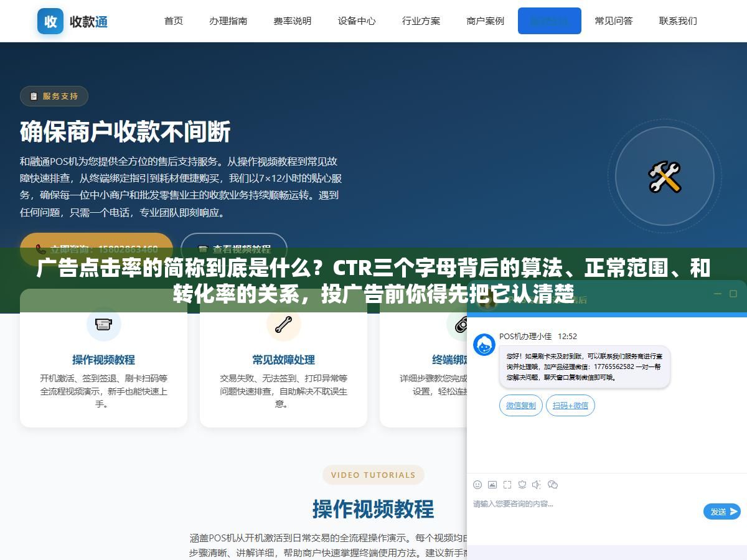This screenshot has height=560, width=747.
Task: Go to 首页 in the navigation
Action: (x=174, y=21)
